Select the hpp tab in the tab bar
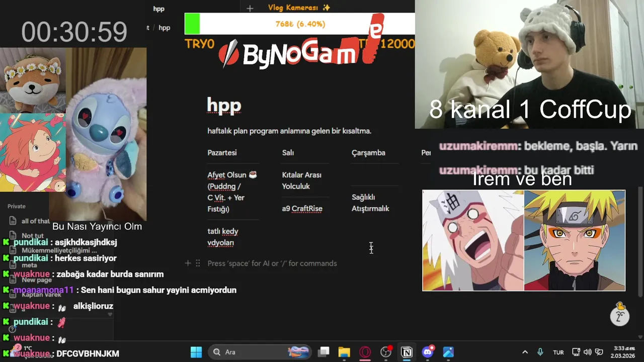This screenshot has height=362, width=644. point(159,9)
